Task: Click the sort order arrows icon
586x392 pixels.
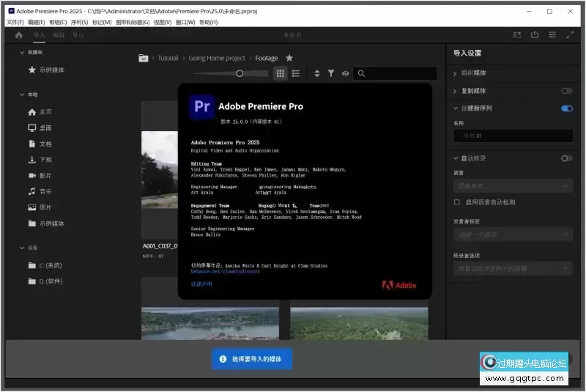Action: pos(317,73)
